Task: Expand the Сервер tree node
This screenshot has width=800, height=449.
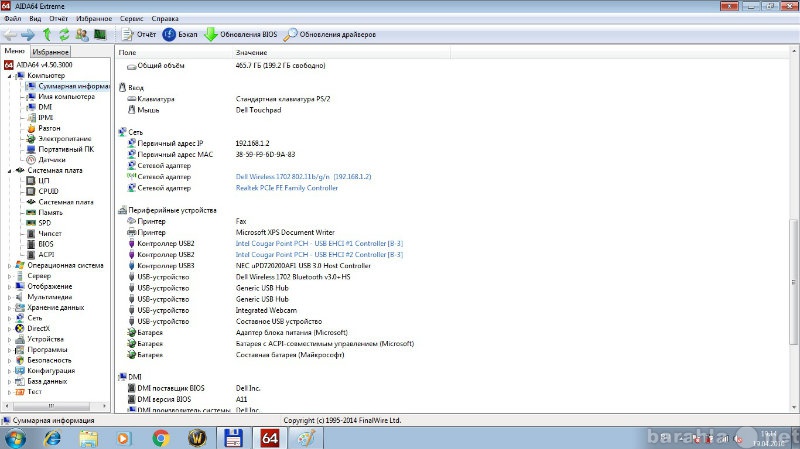Action: coord(9,276)
